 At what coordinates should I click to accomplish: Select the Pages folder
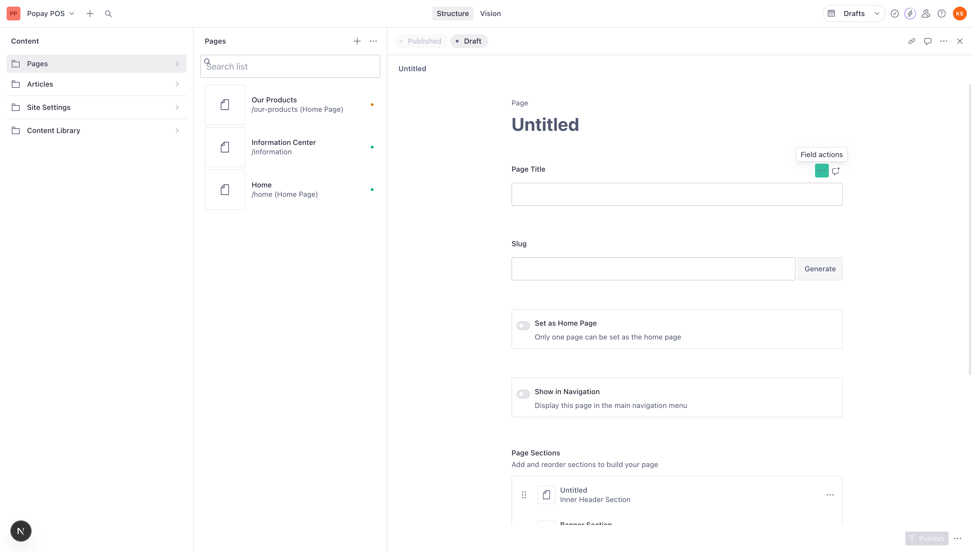pyautogui.click(x=97, y=63)
